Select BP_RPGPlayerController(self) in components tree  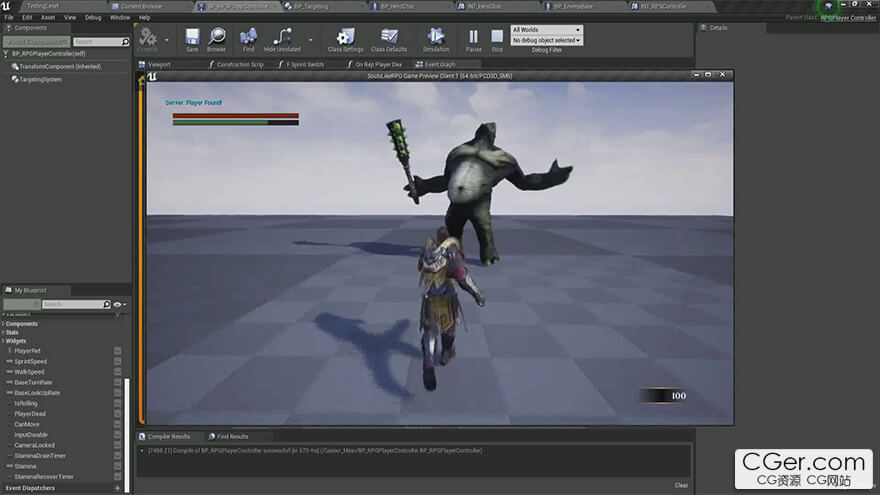pyautogui.click(x=49, y=54)
